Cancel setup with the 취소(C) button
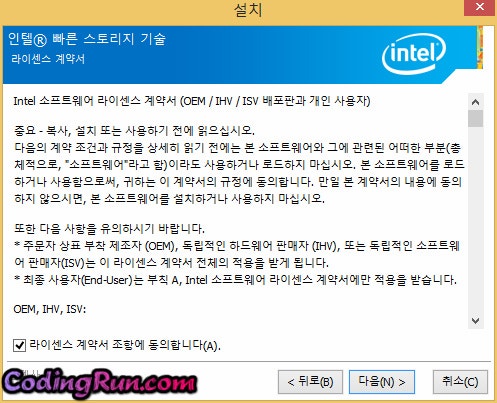 click(x=460, y=382)
